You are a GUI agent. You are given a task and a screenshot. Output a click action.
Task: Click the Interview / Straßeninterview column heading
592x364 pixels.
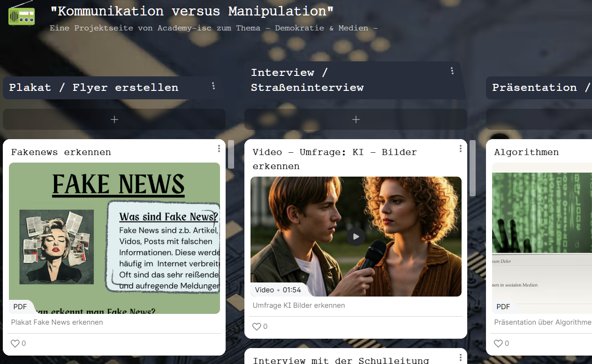point(307,80)
